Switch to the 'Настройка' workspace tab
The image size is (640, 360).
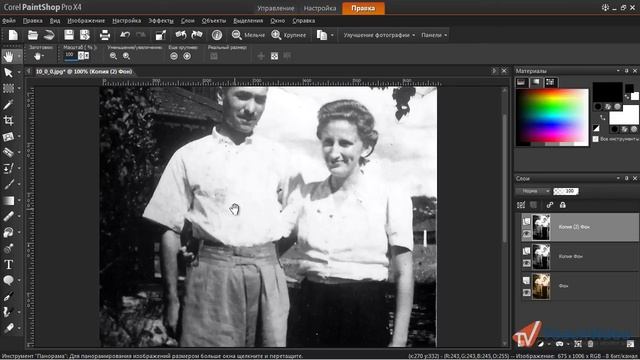(x=320, y=8)
